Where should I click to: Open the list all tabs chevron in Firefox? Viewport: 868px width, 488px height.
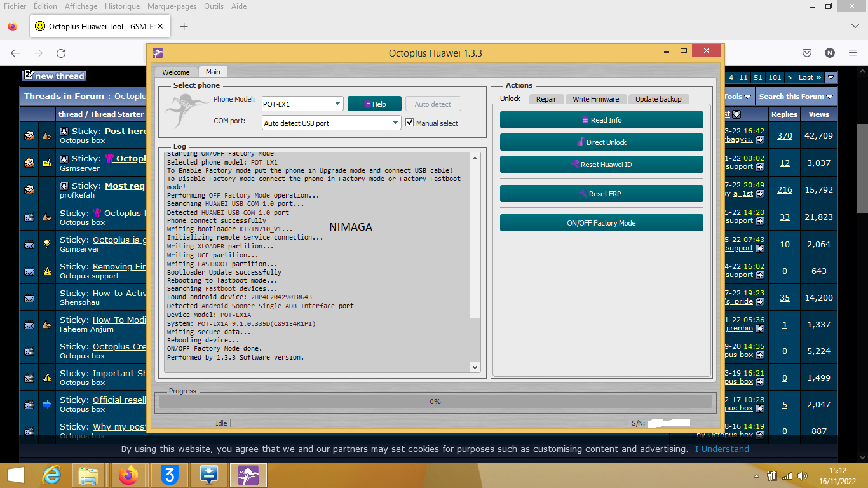coord(855,26)
